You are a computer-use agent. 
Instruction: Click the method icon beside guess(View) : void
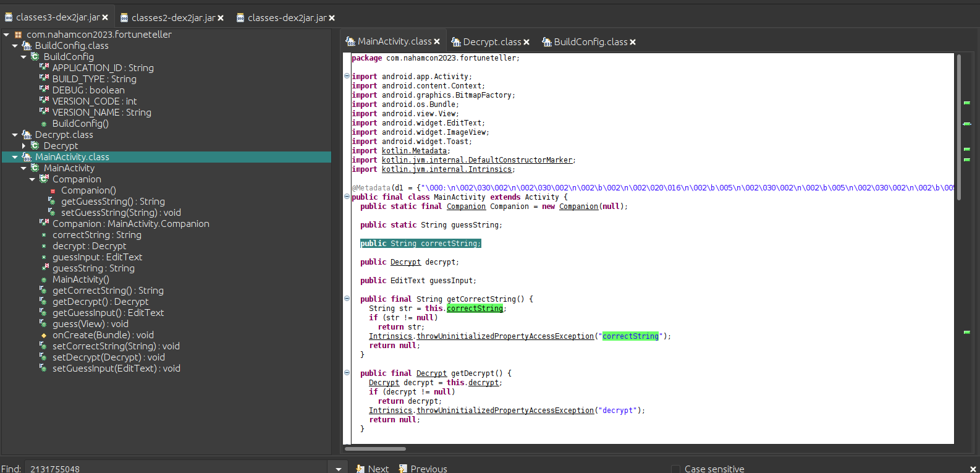[43, 324]
